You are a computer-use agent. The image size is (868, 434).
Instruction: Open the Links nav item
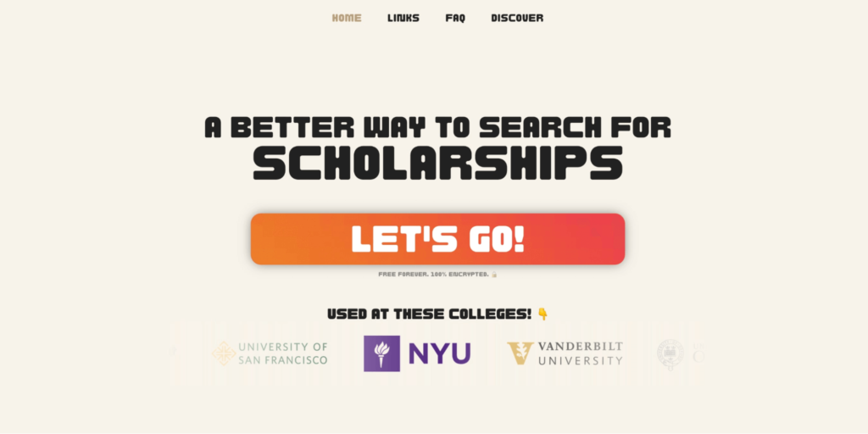pyautogui.click(x=403, y=18)
